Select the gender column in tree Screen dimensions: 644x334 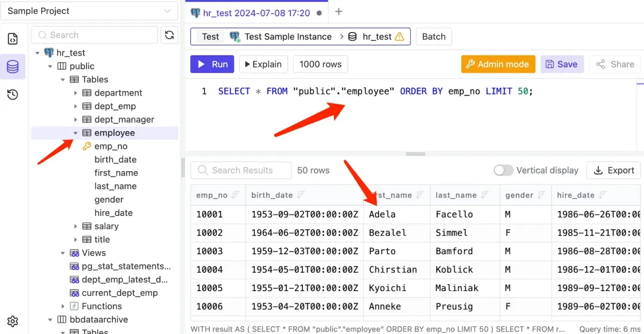coord(109,200)
